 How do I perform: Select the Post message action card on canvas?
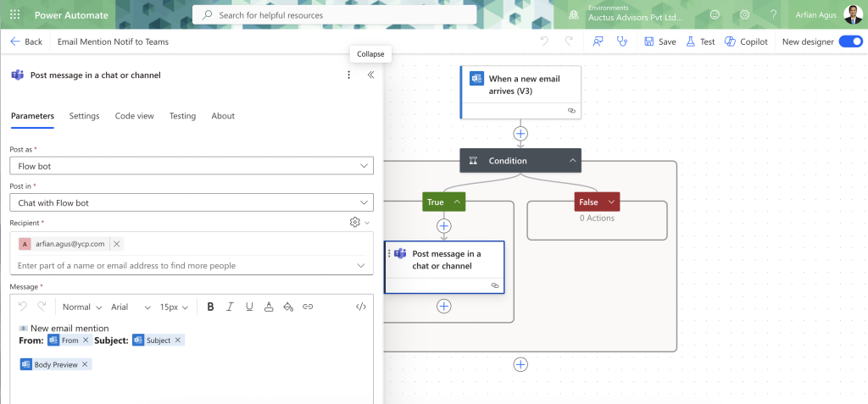point(444,267)
